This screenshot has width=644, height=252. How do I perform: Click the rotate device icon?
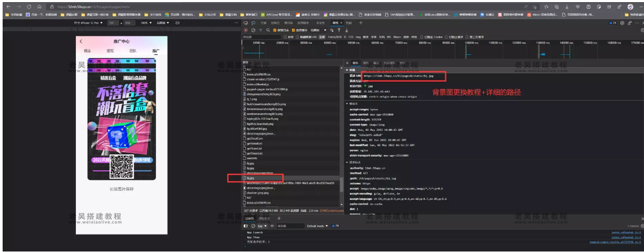178,23
